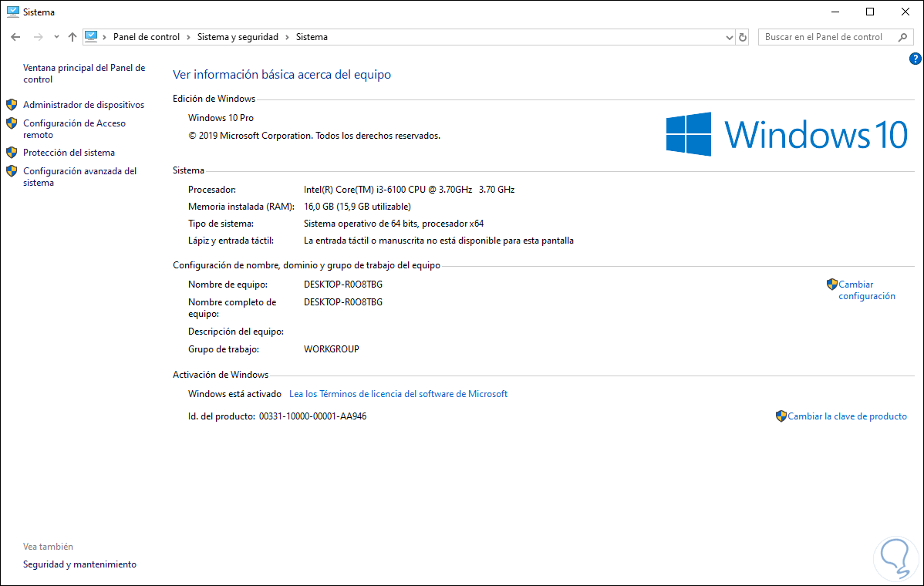Open recent locations dropdown arrow
This screenshot has height=586, width=924.
click(56, 37)
